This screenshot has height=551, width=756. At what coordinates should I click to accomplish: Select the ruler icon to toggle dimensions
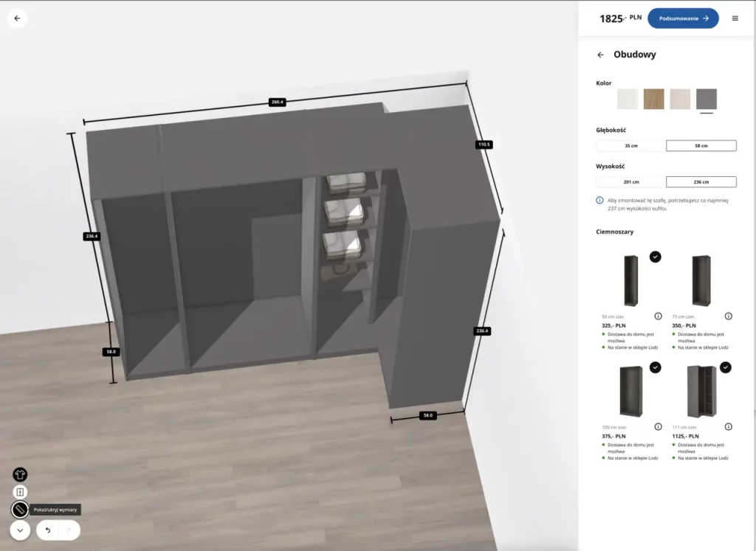[x=20, y=509]
